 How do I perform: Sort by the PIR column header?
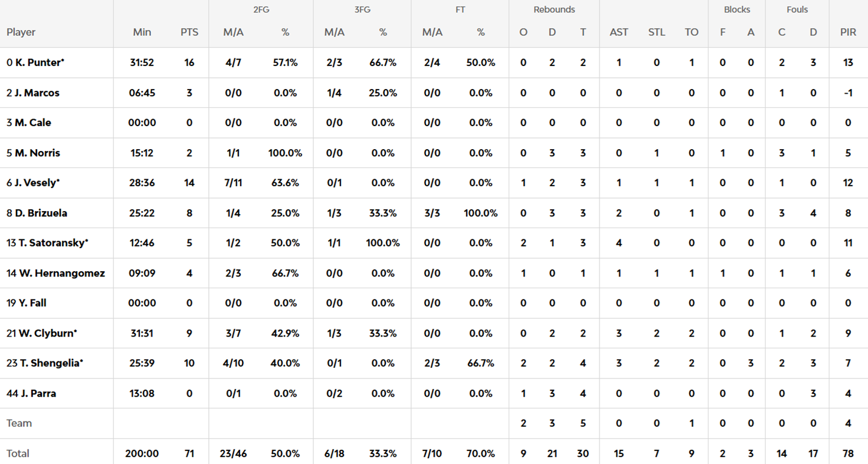coord(848,32)
